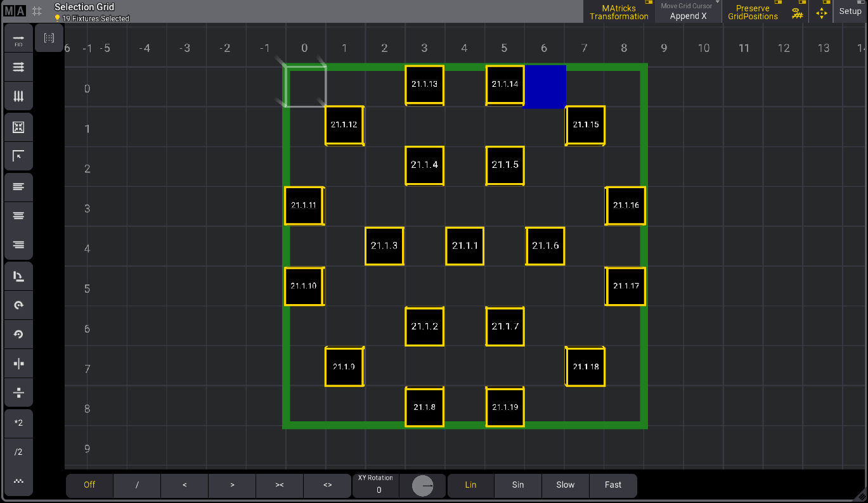Toggle the four-way arrows move button

click(822, 12)
